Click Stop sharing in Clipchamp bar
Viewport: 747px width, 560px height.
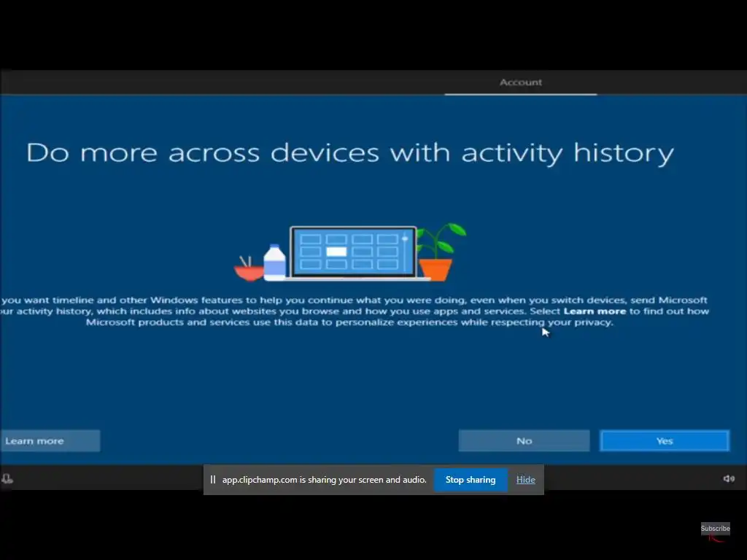tap(471, 480)
